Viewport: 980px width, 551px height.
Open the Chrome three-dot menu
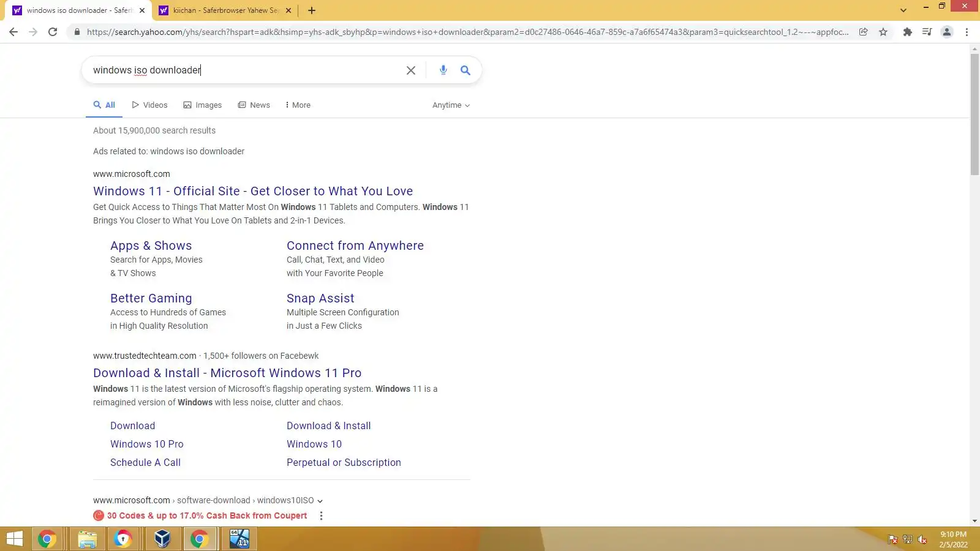click(x=967, y=32)
